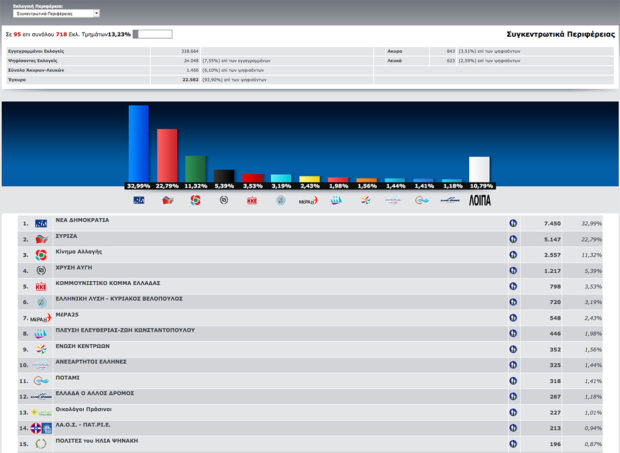Viewport: 620px width, 453px height.
Task: Open info icon for ΝΕΑ ΔΗΜΟΚΡΑΤΙΑ row
Action: [513, 223]
